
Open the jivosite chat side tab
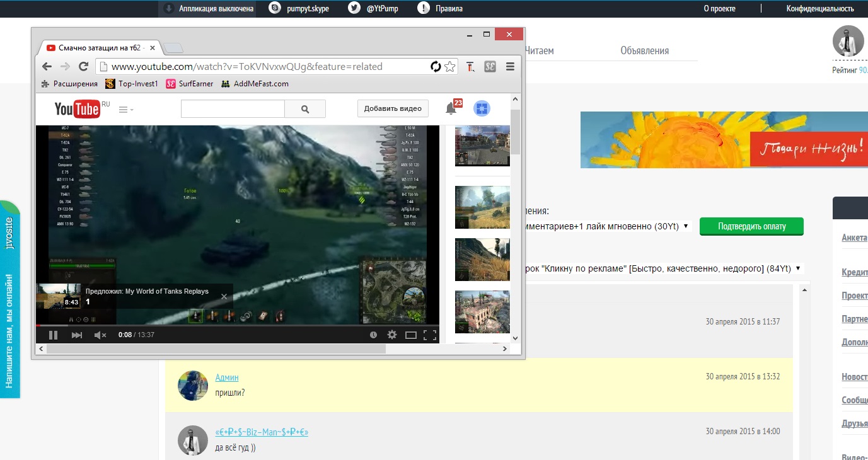[x=9, y=299]
